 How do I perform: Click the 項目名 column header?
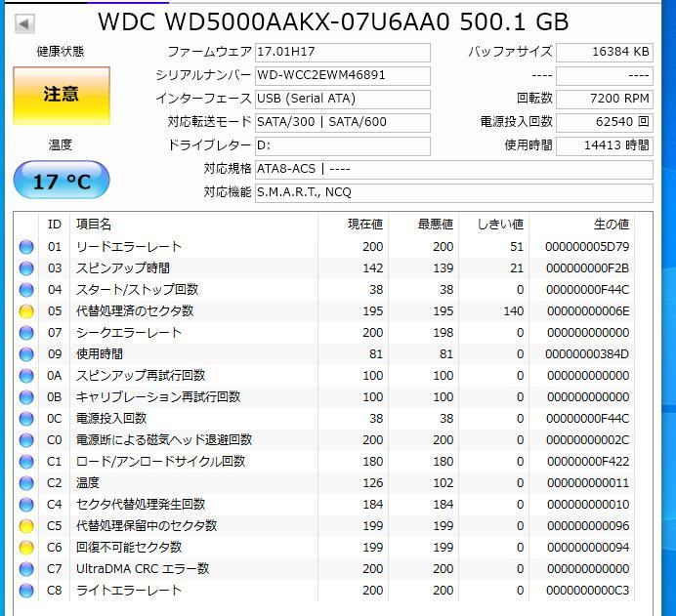(x=94, y=225)
